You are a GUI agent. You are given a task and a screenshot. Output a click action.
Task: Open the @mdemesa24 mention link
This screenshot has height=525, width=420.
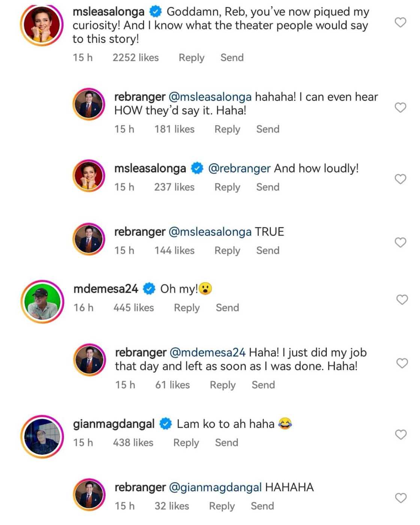click(x=208, y=352)
